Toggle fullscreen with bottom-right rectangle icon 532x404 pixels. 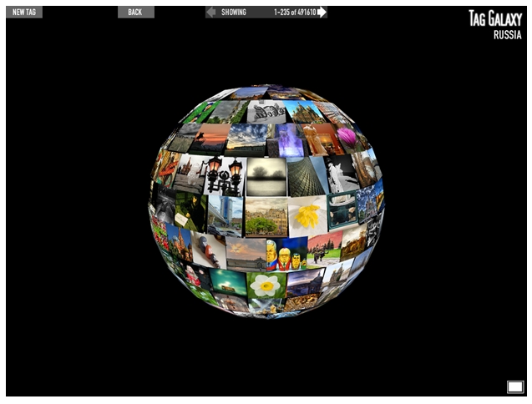[514, 386]
